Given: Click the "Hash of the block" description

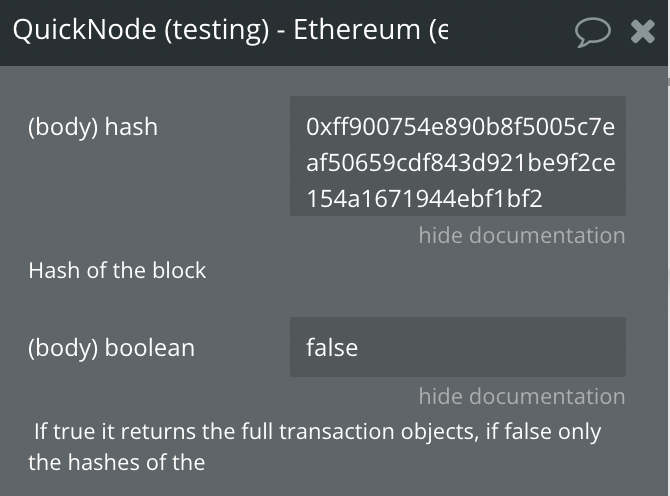Looking at the screenshot, I should [117, 270].
